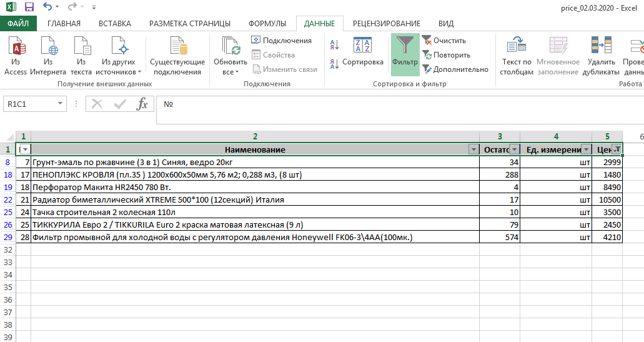Screen dimensions: 644x342
Task: Click the sort A to Z ascending icon
Action: pyautogui.click(x=334, y=44)
